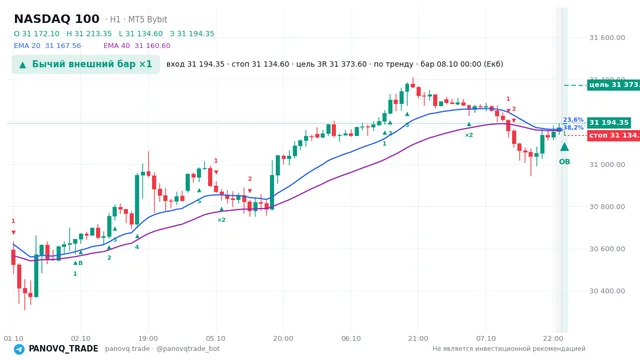The width and height of the screenshot is (640, 360).
Task: Click the "H1 · MT5 Bybit" subtitle
Action: (138, 20)
